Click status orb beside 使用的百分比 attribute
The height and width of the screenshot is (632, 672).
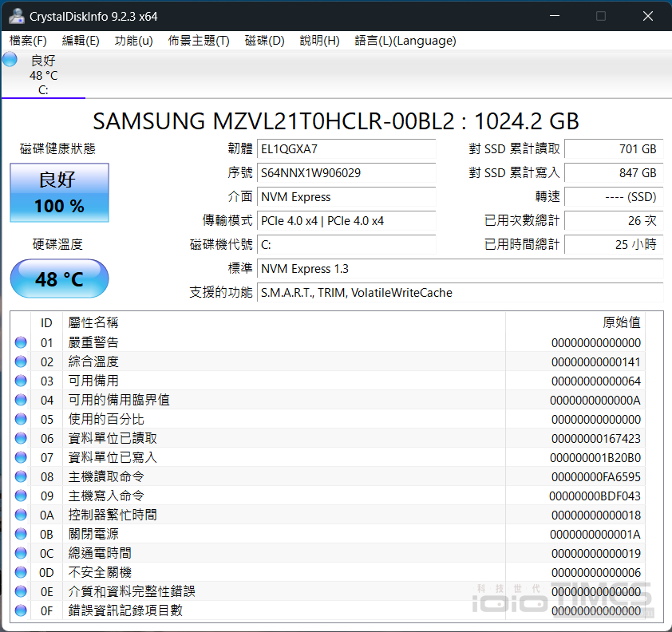[21, 420]
